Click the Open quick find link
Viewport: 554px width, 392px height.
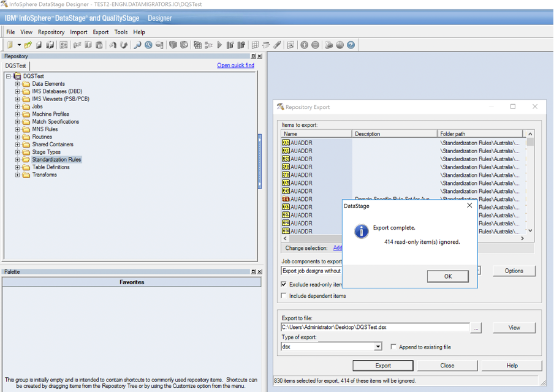coord(235,66)
